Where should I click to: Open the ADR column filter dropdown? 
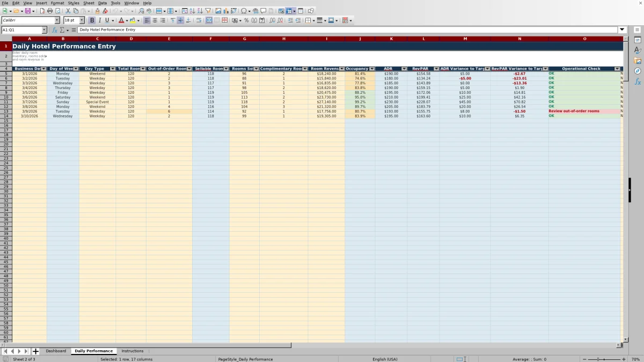pos(404,69)
